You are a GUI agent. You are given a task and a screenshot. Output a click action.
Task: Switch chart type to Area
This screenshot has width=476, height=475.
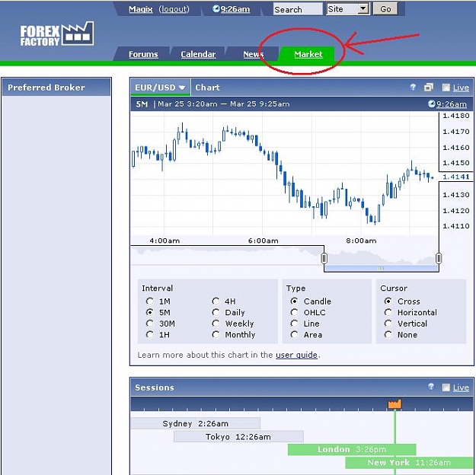coord(294,334)
